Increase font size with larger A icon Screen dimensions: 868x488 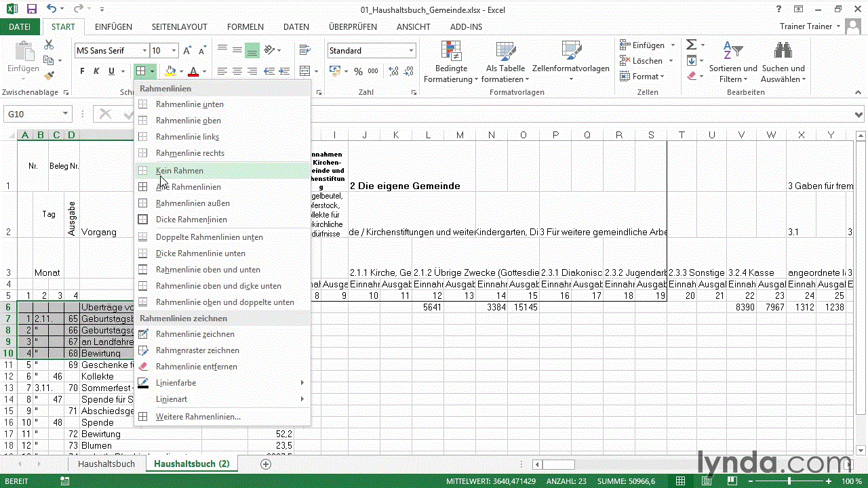(188, 51)
